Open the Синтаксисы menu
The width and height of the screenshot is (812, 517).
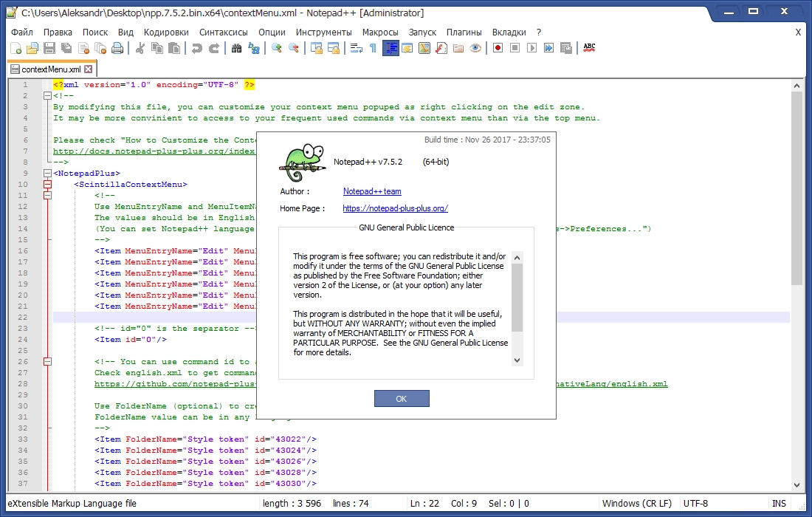click(x=224, y=32)
